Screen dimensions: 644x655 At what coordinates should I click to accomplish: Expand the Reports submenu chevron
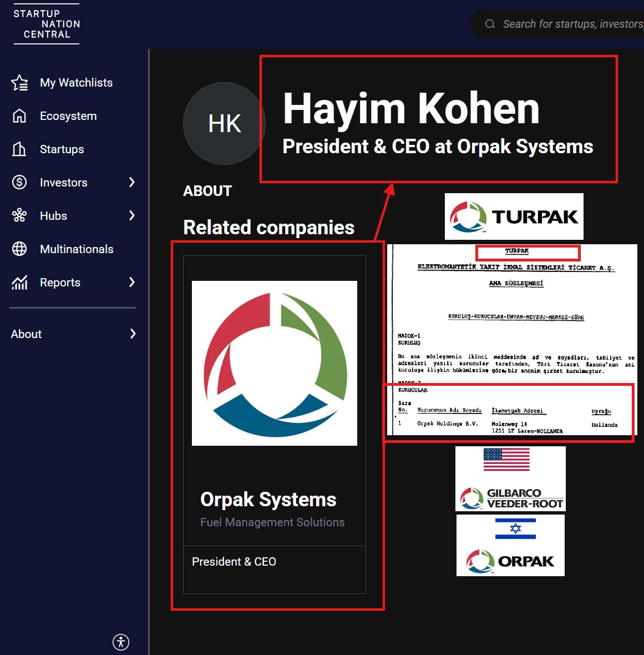pos(132,283)
